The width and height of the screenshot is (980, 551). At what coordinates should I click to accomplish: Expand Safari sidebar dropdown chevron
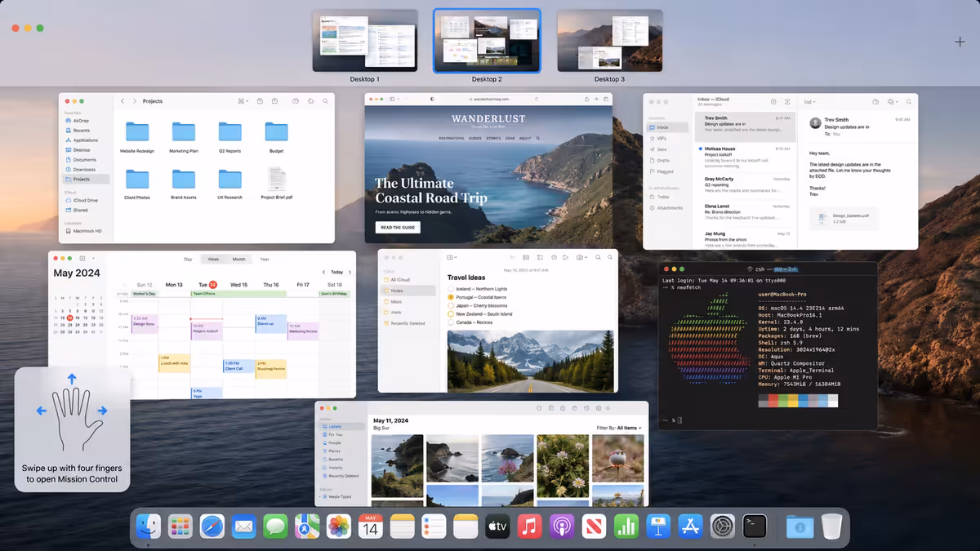400,99
